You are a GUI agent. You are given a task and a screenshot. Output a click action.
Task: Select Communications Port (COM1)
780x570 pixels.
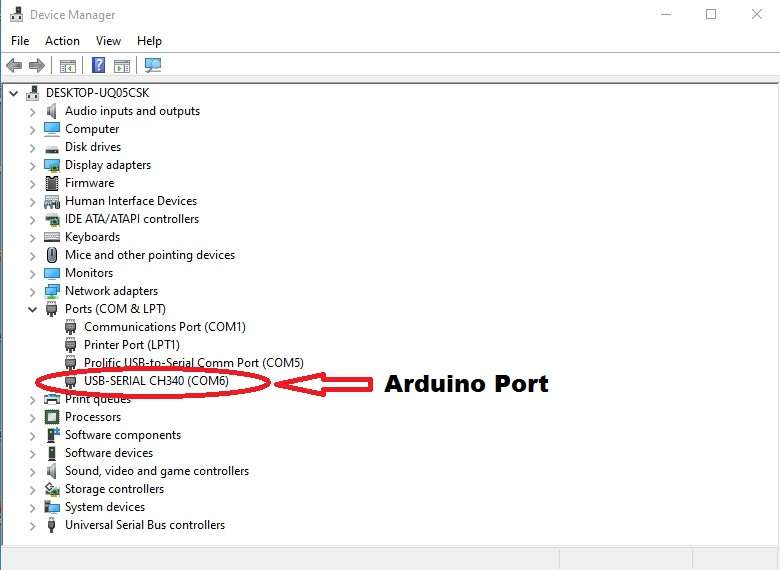pos(165,327)
